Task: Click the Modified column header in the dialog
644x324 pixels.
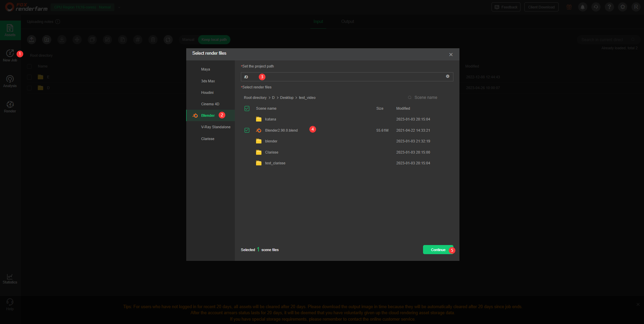Action: 403,108
